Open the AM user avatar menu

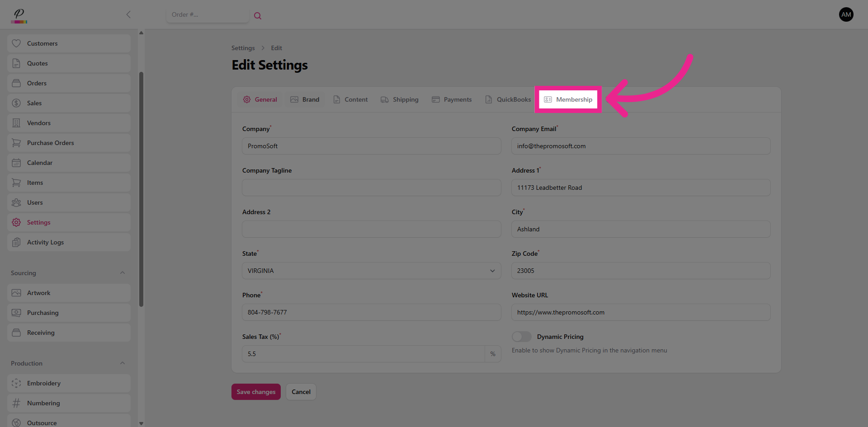(x=846, y=14)
